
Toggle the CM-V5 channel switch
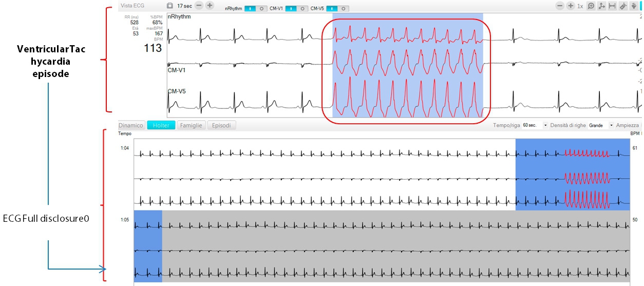pyautogui.click(x=337, y=9)
